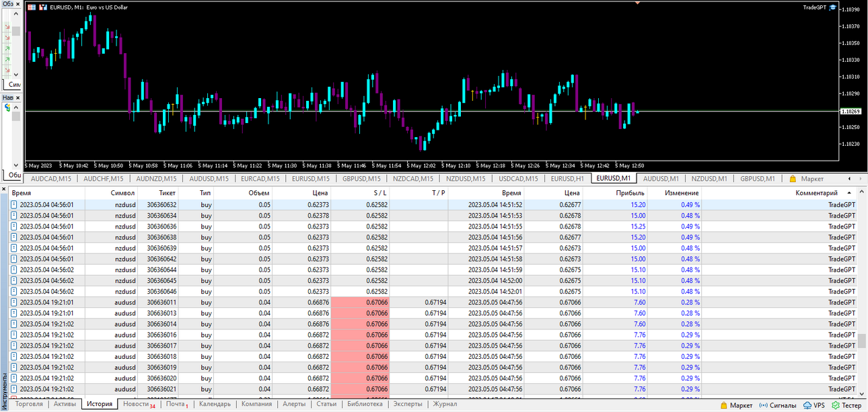The width and height of the screenshot is (868, 412).
Task: Open the Календарь tab
Action: coord(215,405)
